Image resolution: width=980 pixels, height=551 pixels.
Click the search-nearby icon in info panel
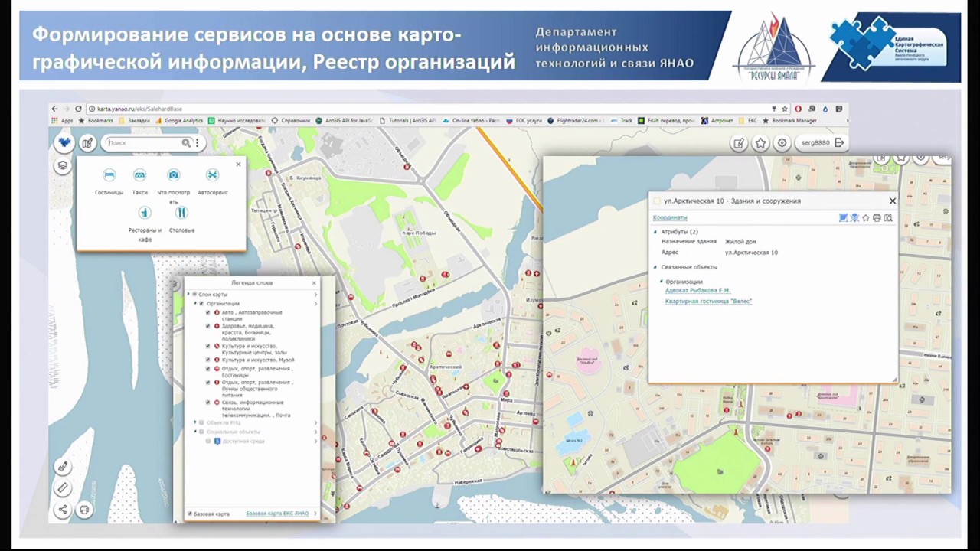(888, 218)
